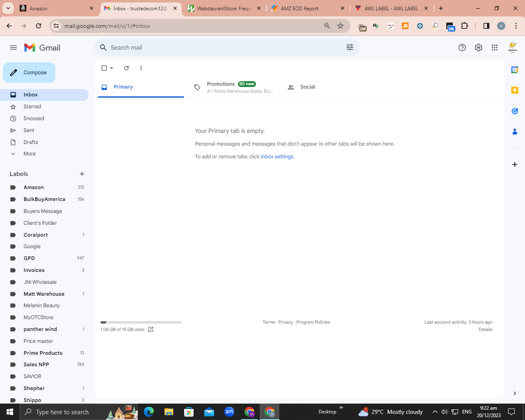Screen dimensions: 525x420
Task: Open the Sent folder
Action: [x=44, y=130]
